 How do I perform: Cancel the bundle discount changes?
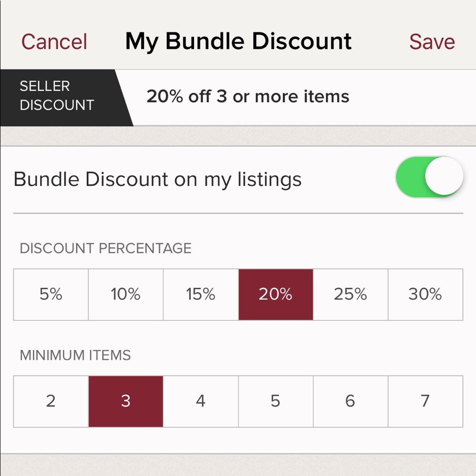[53, 41]
